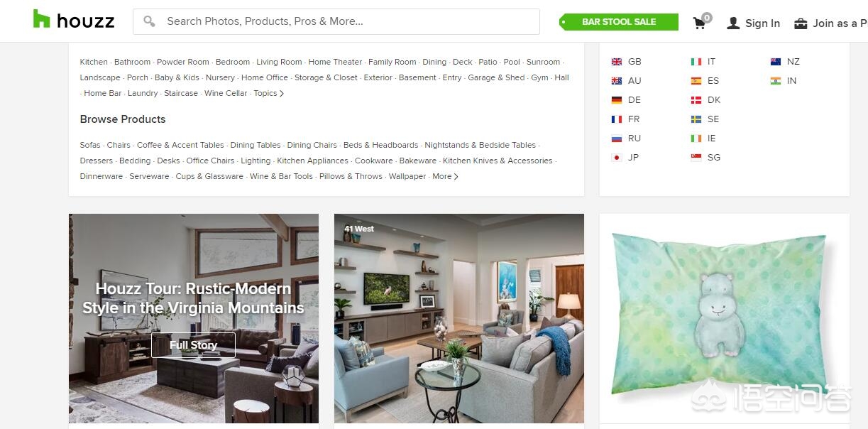Click the Sign In person icon
This screenshot has width=868, height=429.
pos(733,23)
